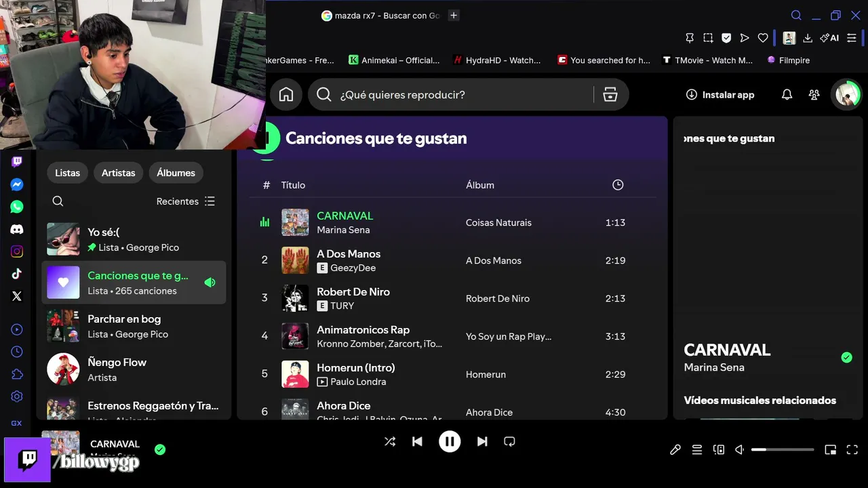Open the browser easy setup menu

(852, 38)
